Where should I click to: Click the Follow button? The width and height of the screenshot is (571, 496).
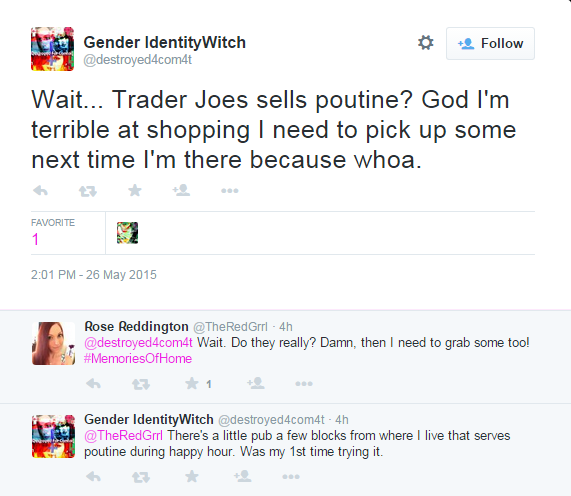[x=490, y=43]
